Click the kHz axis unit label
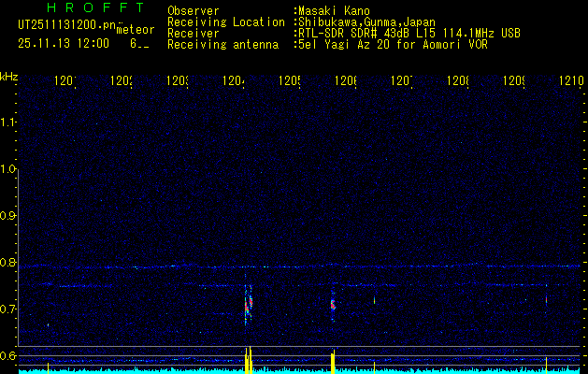 point(9,76)
